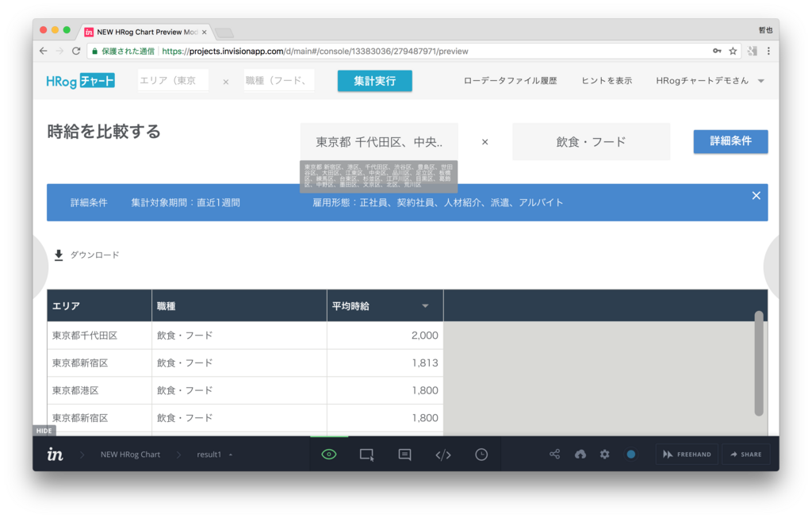Click the × icon between the header filter fields
The image size is (812, 518).
pos(226,82)
